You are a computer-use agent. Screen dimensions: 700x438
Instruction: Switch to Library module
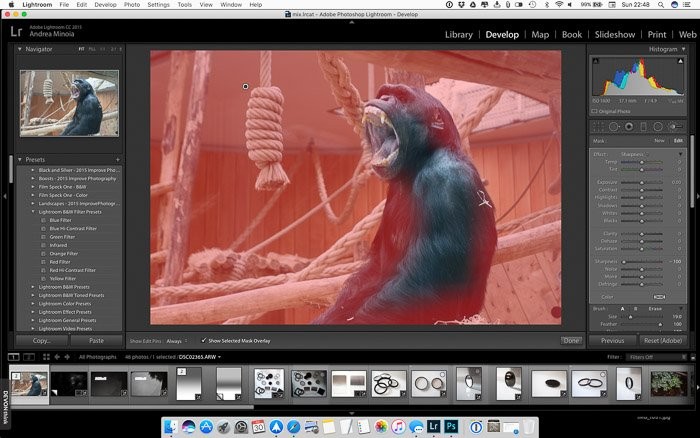coord(458,34)
